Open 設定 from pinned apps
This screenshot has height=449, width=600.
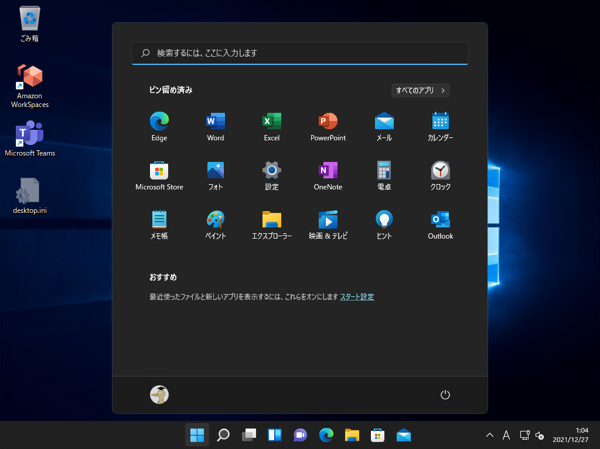coord(272,176)
